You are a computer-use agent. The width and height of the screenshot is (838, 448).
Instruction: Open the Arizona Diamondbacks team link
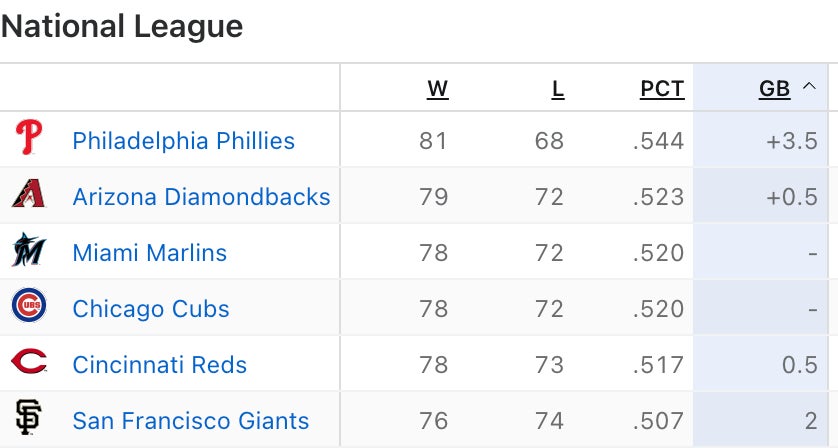[201, 197]
